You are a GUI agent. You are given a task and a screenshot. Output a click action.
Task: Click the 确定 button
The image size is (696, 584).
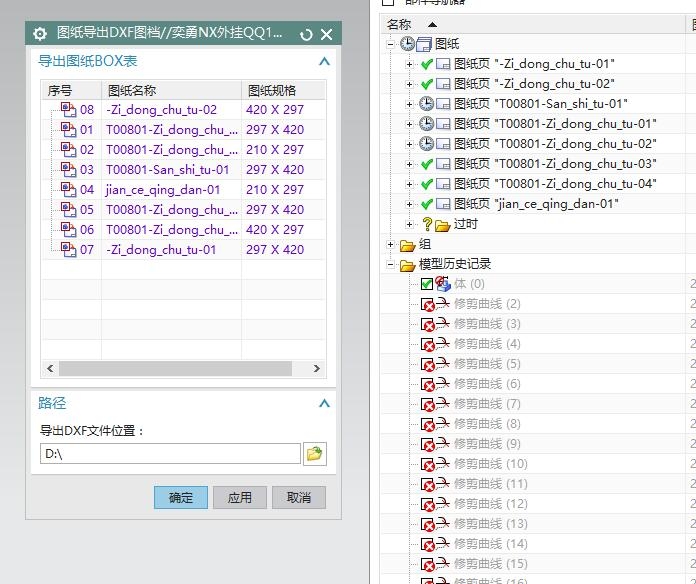pyautogui.click(x=181, y=497)
